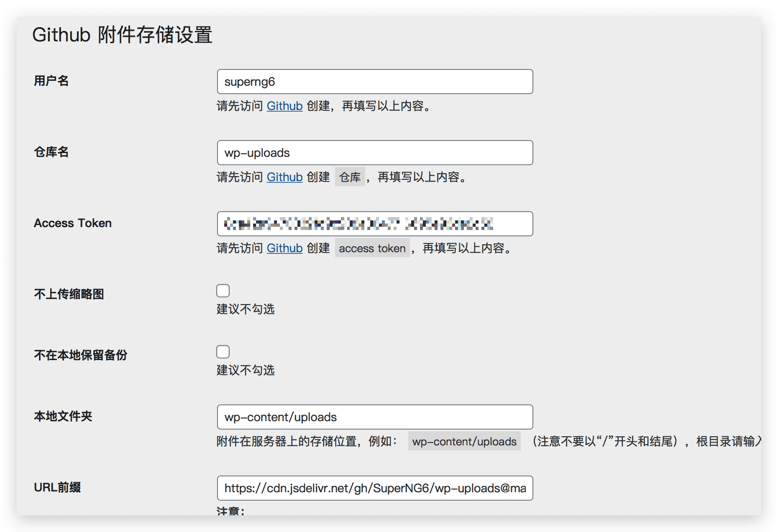Click the 本地文件夹 field with wp-content/uploads
778x532 pixels.
pos(375,417)
